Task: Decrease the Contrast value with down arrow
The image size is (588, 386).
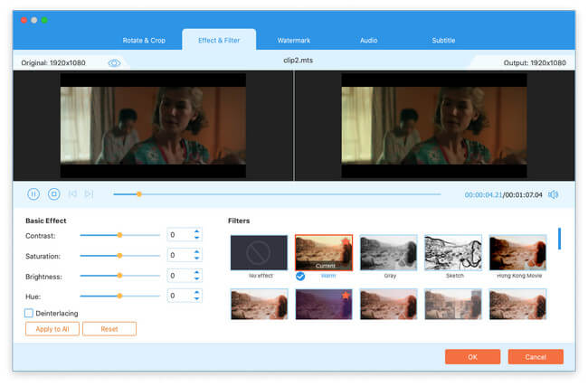Action: tap(197, 238)
